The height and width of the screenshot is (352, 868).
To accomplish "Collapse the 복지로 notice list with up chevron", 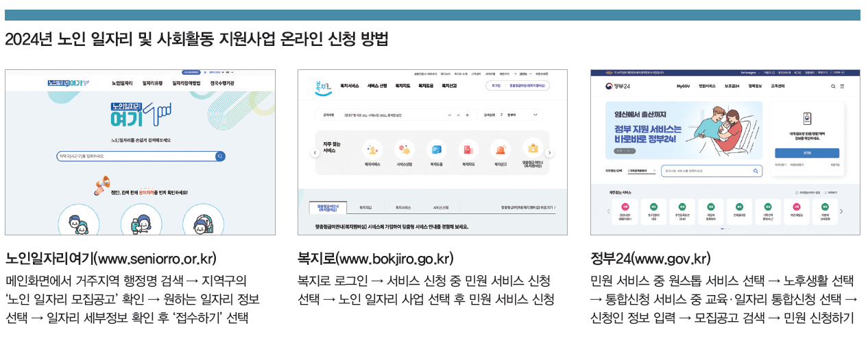I will coord(458,115).
